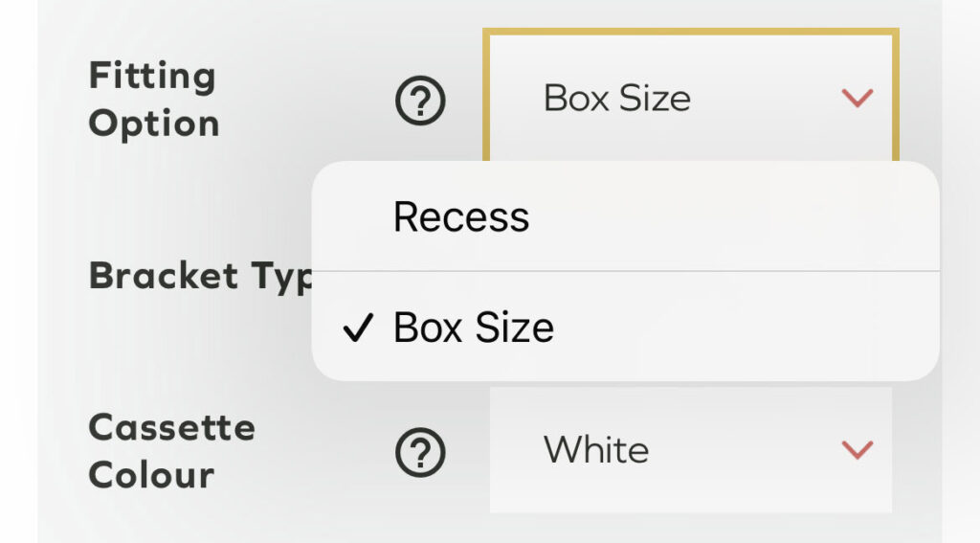Expand the Cassette Colour dropdown showing White
Screen dimensions: 980x543
689,449
